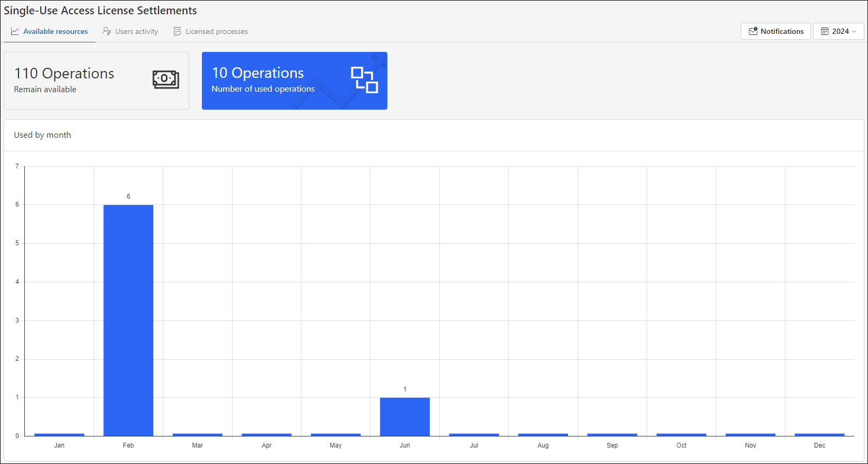Click the user icon beside Users activity
The width and height of the screenshot is (868, 464).
(107, 31)
